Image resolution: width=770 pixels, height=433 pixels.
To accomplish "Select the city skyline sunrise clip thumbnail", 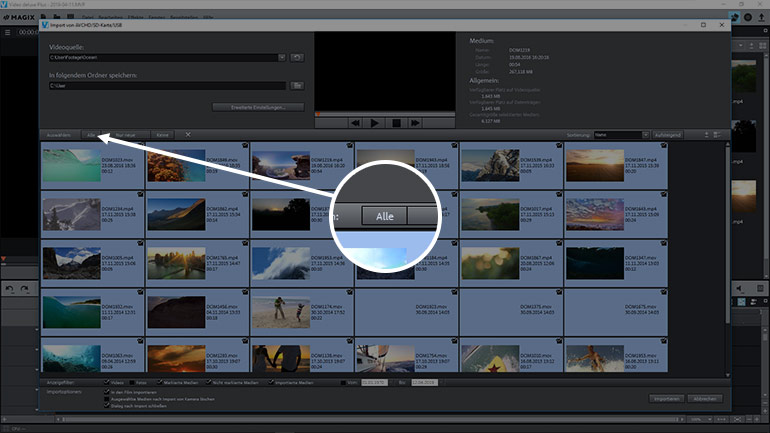I will pos(176,263).
